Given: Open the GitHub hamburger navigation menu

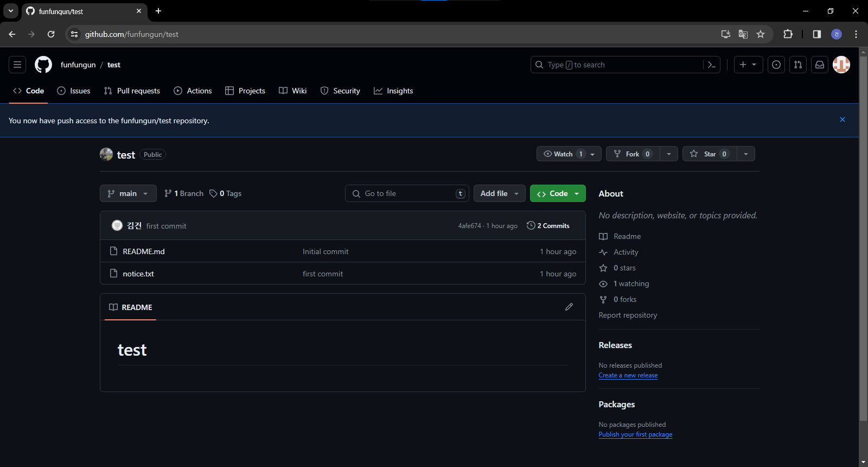Looking at the screenshot, I should pyautogui.click(x=17, y=65).
